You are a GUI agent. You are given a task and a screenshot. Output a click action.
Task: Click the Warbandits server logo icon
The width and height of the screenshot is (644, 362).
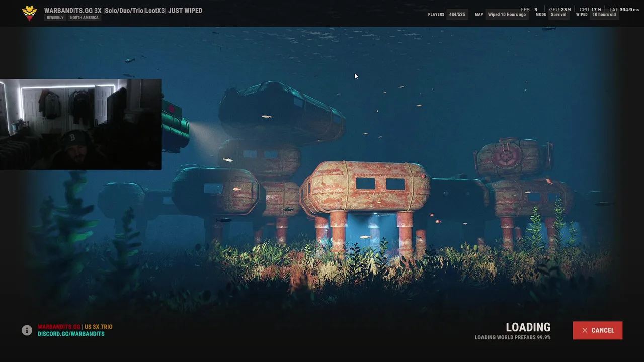[30, 13]
